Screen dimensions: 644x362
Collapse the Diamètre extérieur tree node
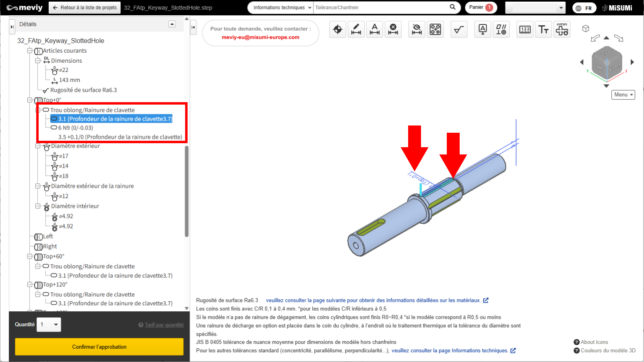38,146
